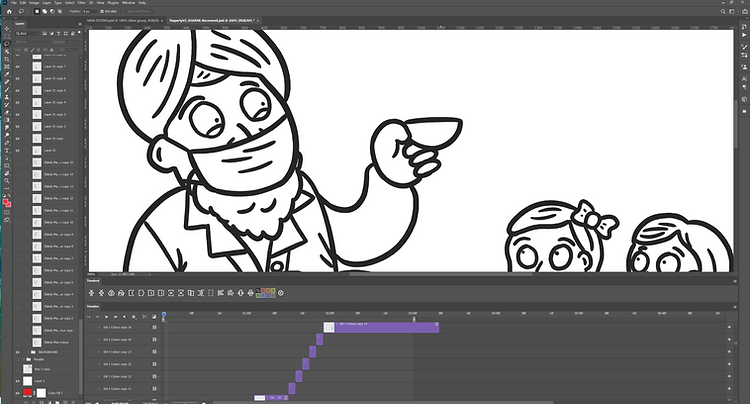Select the Eraser tool
Viewport: 750px width, 404px height.
pyautogui.click(x=7, y=112)
